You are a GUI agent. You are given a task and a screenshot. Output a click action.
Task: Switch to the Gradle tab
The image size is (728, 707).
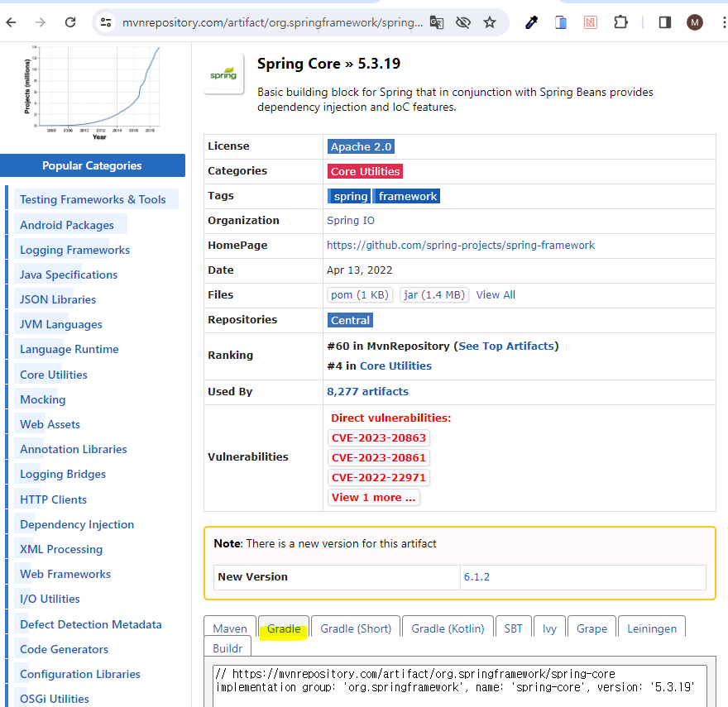[x=284, y=628]
